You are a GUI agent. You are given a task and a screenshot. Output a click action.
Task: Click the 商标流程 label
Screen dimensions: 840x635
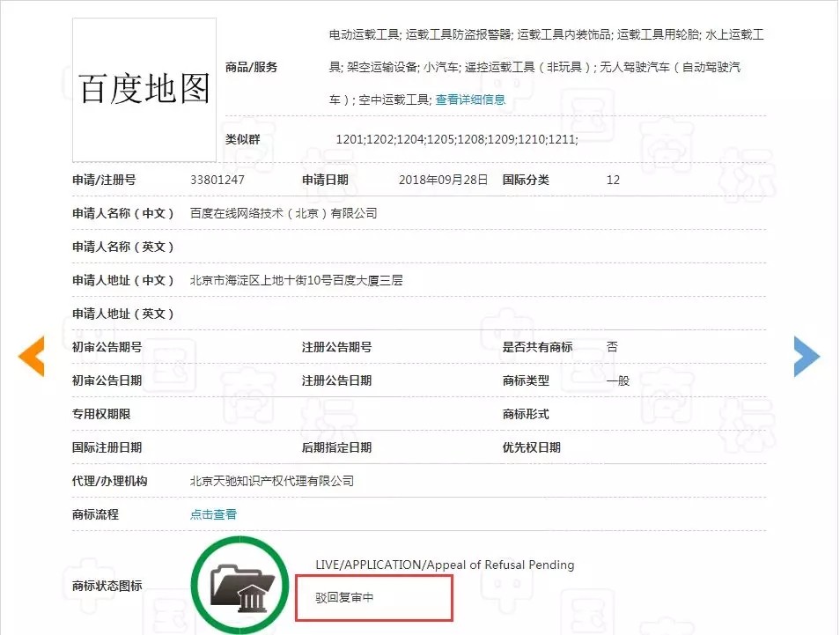click(x=95, y=514)
